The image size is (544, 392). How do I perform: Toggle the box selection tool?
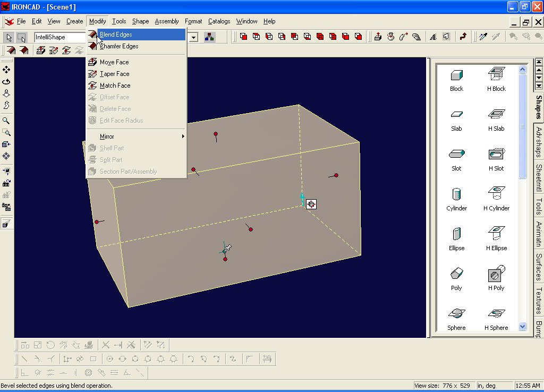coord(21,37)
